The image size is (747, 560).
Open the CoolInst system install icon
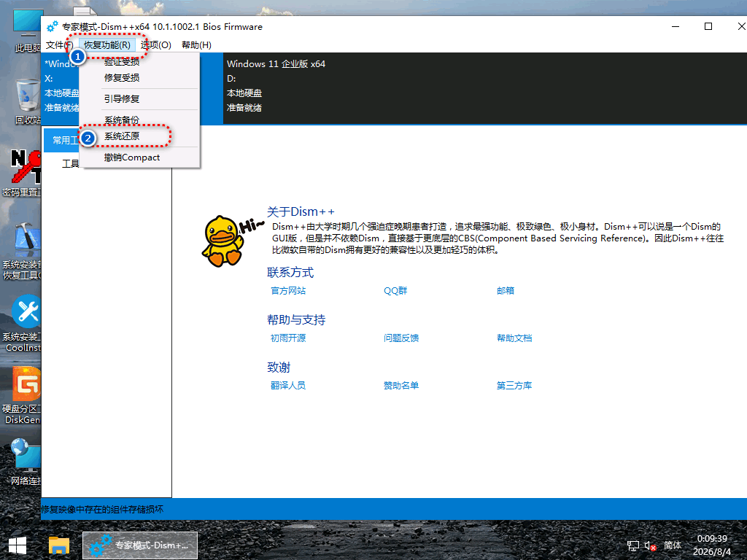click(x=24, y=324)
